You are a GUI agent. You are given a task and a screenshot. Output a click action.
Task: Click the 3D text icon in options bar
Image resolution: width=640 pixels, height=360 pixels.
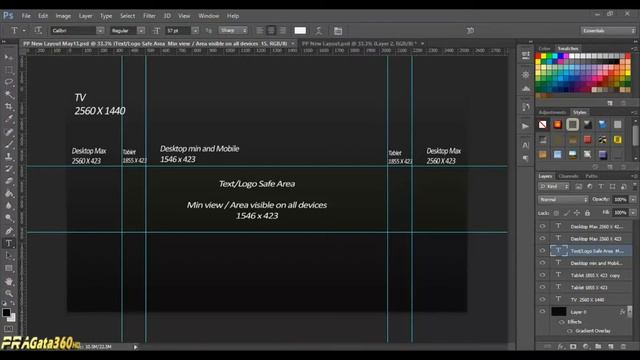click(470, 31)
